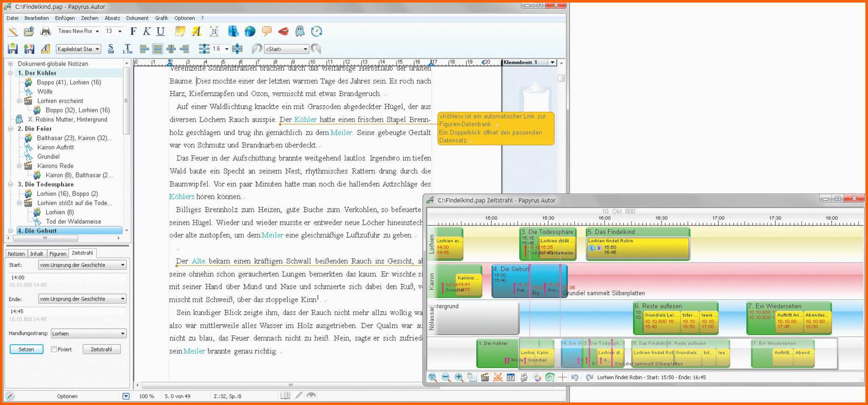Insert a comment via the speech bubble icon
The height and width of the screenshot is (405, 868).
(267, 31)
